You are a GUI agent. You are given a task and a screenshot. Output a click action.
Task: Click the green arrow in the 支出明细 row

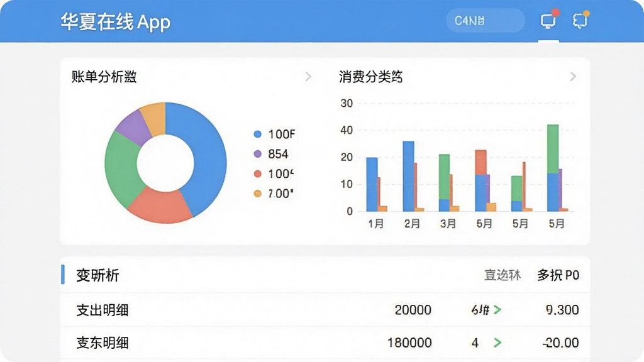[497, 310]
